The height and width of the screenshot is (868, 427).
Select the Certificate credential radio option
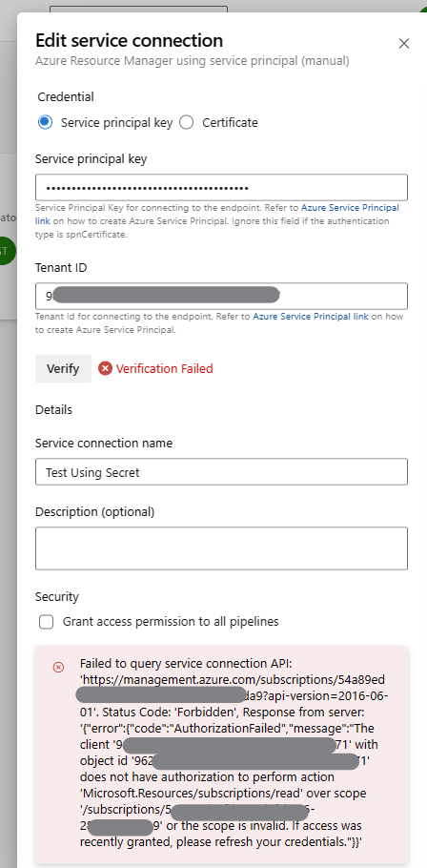click(x=187, y=122)
